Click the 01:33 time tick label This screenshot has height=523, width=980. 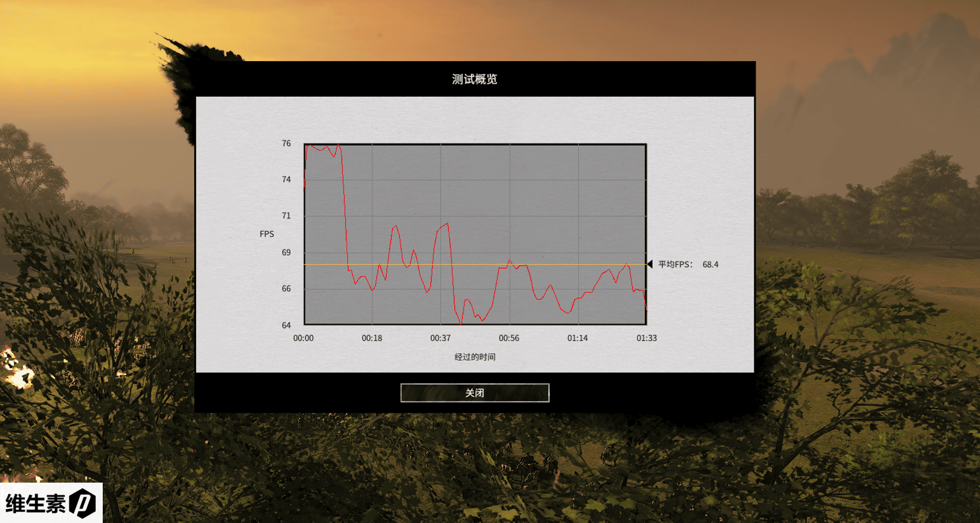646,338
